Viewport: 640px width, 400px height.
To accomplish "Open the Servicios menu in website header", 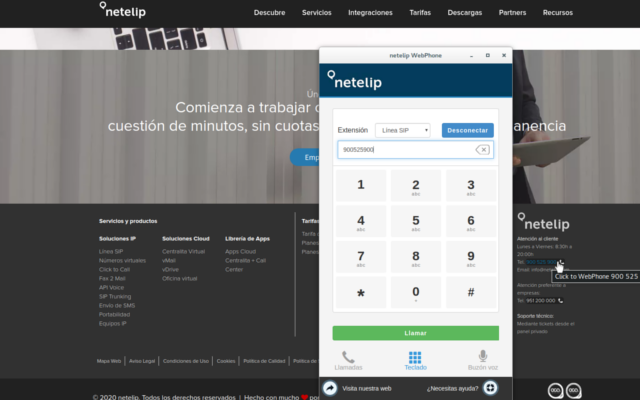I will click(x=317, y=13).
